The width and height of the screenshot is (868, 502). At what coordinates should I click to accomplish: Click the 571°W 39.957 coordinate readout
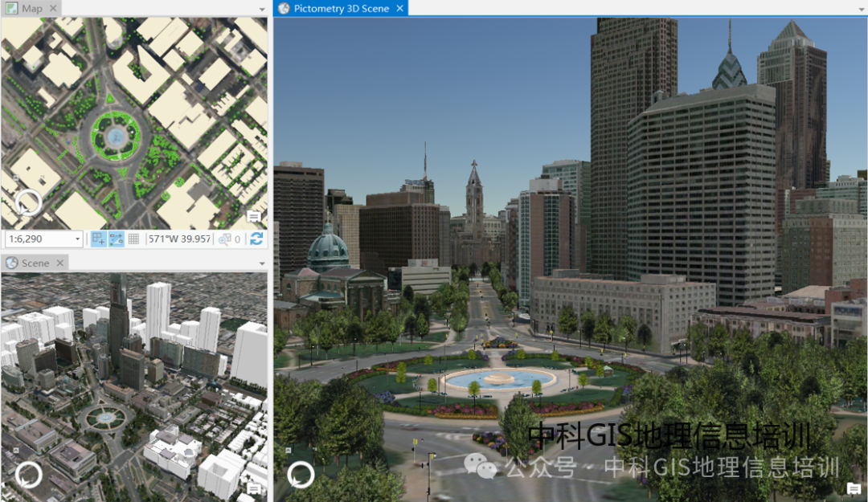tap(179, 239)
